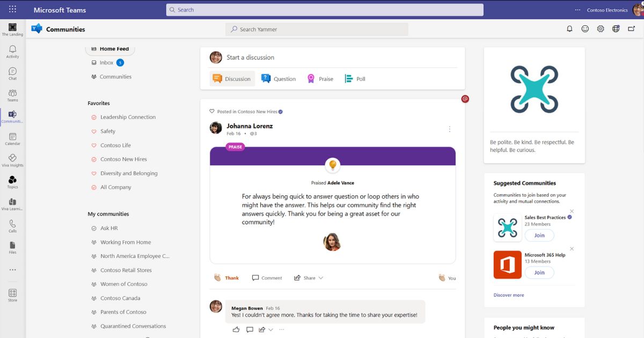The height and width of the screenshot is (338, 644).
Task: Select the Praise post type icon
Action: 311,79
